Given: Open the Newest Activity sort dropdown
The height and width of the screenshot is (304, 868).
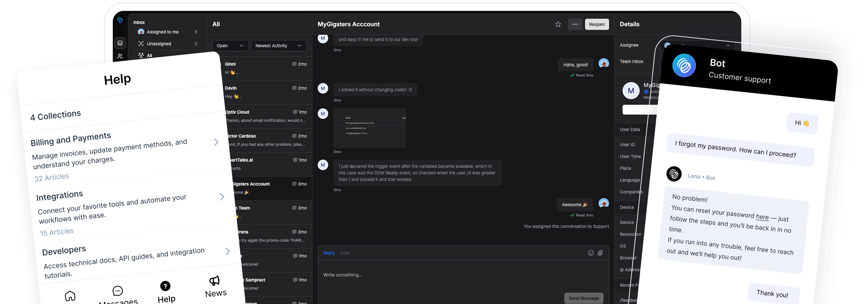Looking at the screenshot, I should [279, 46].
